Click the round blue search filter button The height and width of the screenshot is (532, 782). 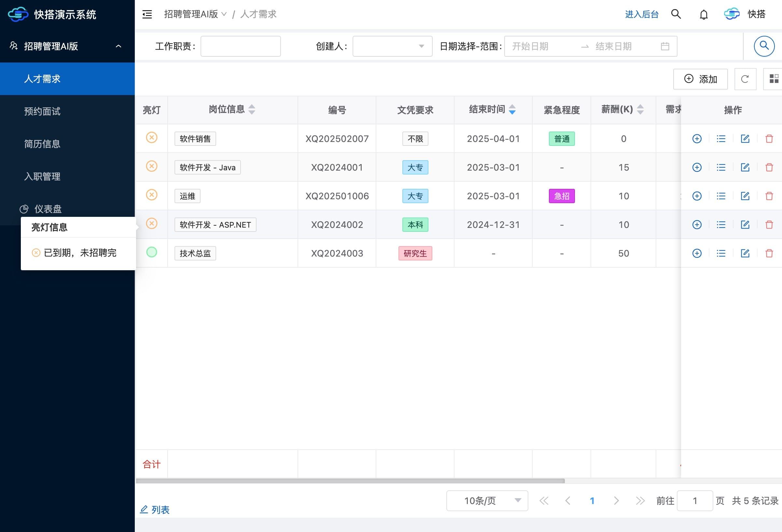point(764,46)
